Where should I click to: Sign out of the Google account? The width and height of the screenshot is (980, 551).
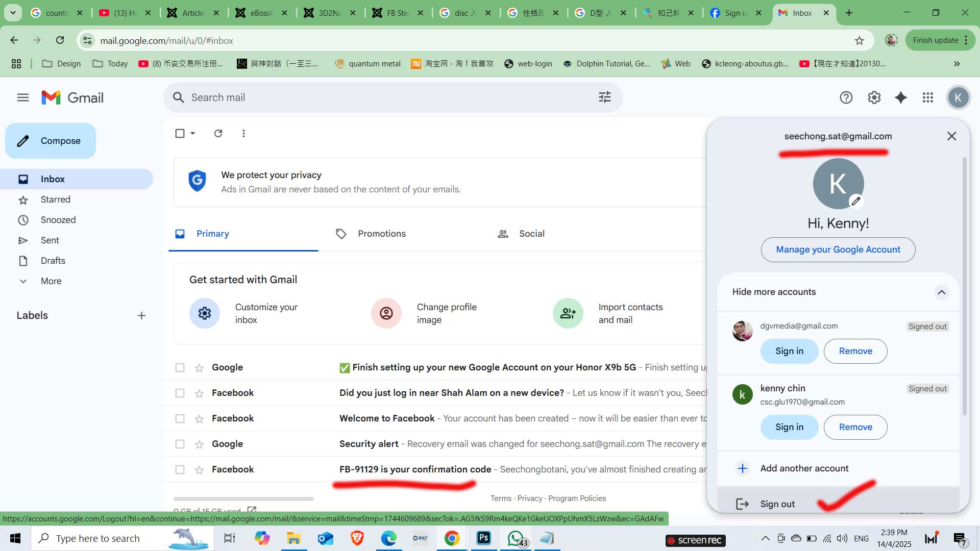tap(838, 503)
